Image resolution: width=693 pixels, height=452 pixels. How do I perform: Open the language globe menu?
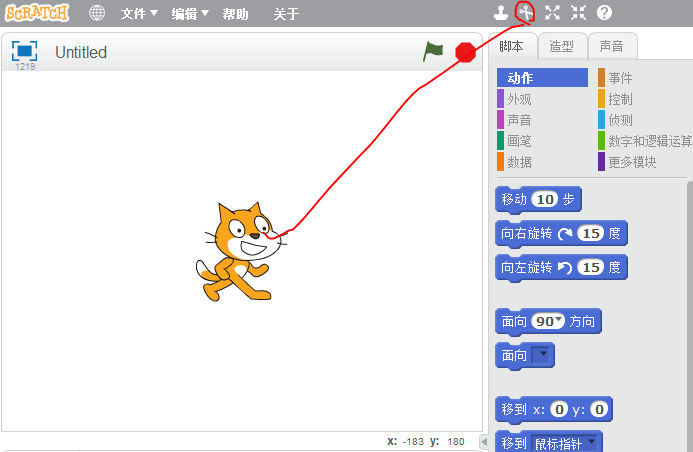point(97,13)
